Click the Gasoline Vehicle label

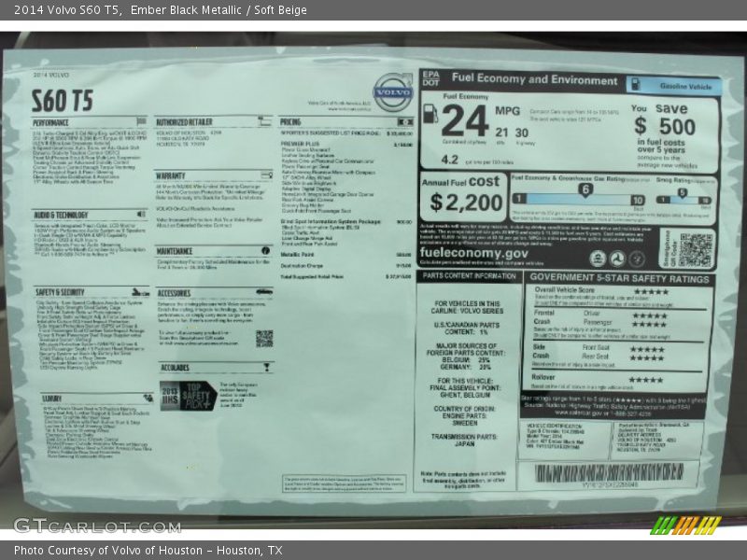[685, 86]
